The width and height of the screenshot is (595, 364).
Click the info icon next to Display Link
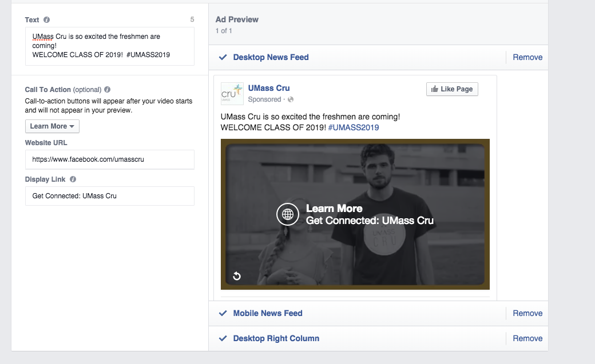coord(73,179)
